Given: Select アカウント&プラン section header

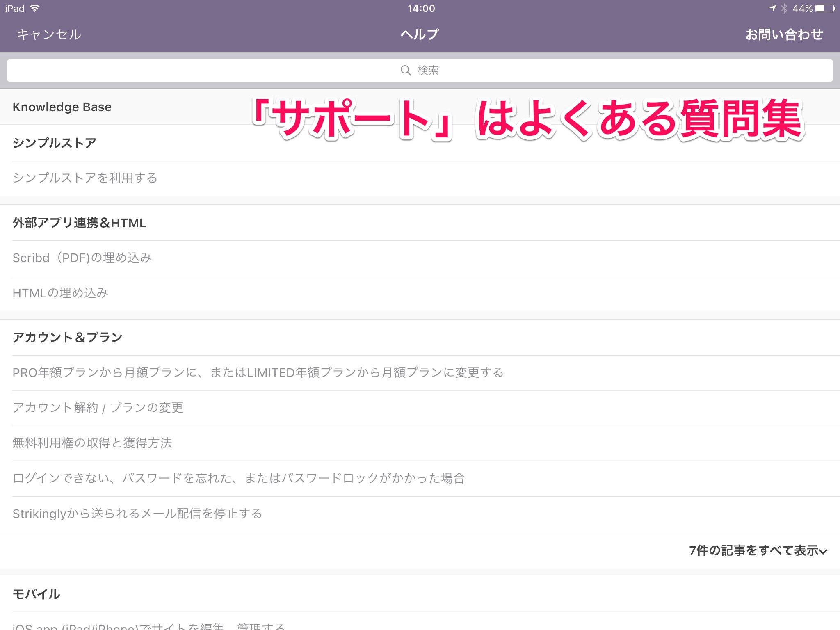Looking at the screenshot, I should [x=68, y=337].
